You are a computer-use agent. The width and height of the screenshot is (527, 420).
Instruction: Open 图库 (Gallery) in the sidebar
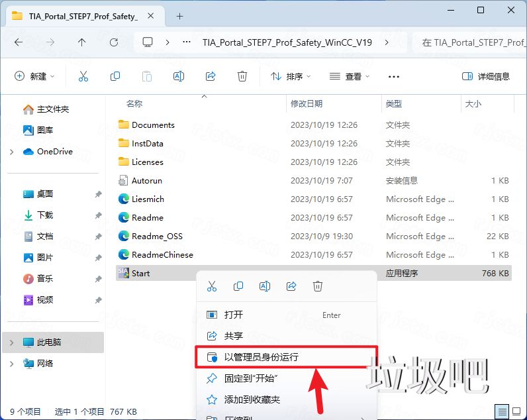tap(38, 130)
